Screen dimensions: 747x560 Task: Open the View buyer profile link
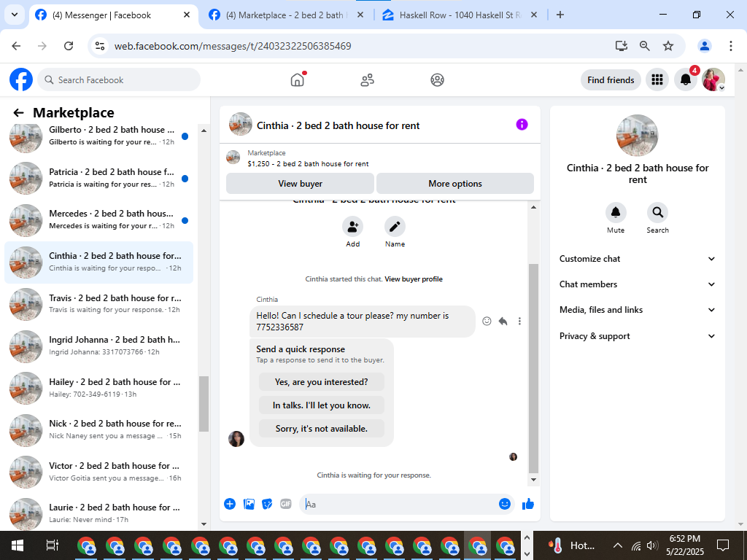pos(414,279)
